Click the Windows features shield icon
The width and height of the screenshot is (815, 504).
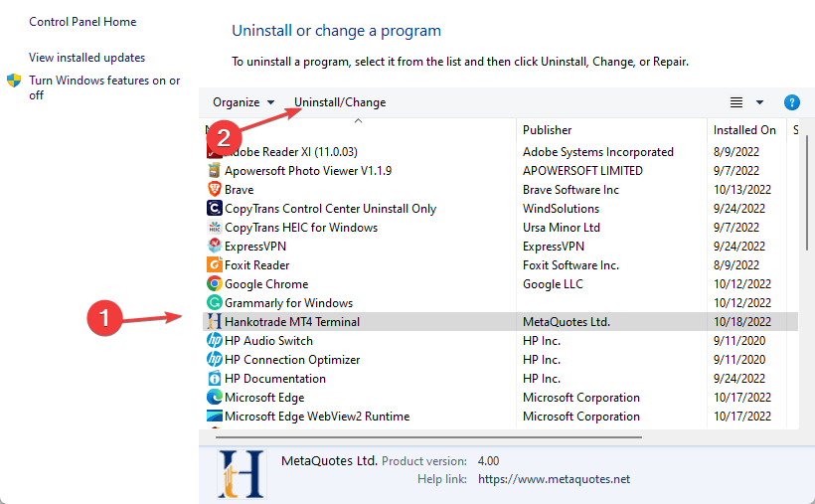point(14,81)
